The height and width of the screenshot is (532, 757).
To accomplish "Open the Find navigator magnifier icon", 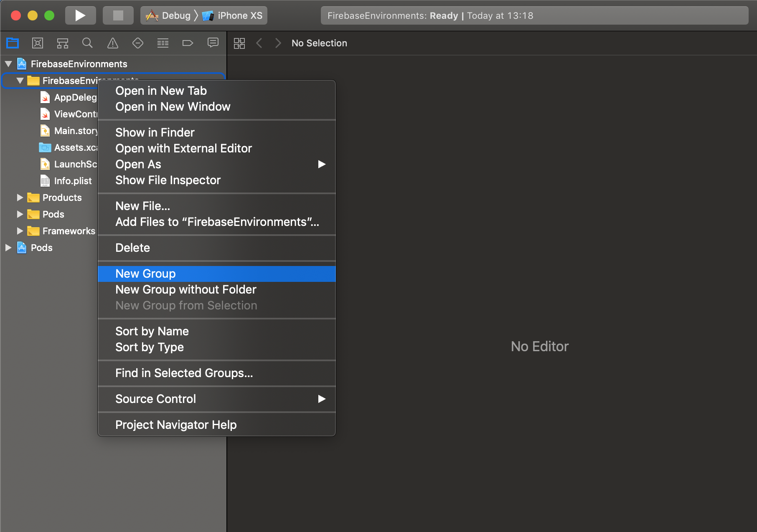I will [87, 43].
